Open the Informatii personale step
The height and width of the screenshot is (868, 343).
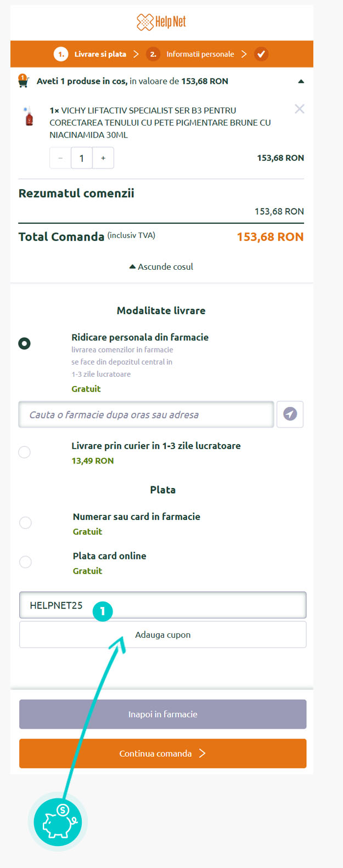click(x=200, y=54)
